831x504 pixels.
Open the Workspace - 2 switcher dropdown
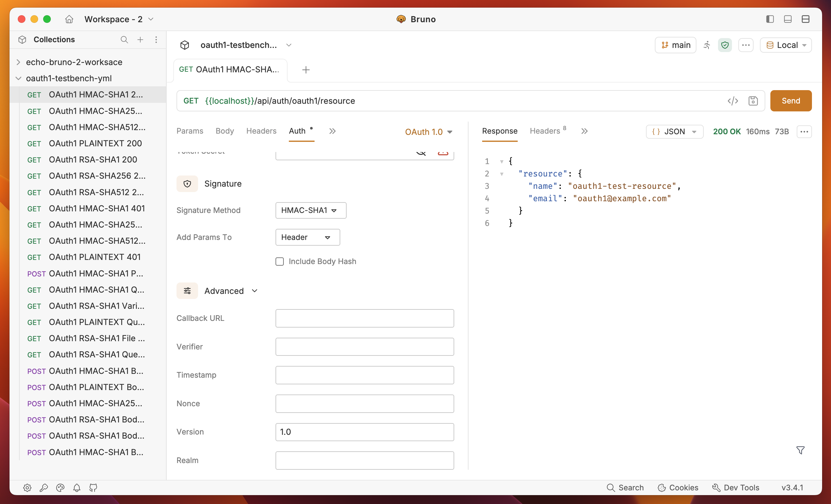[x=119, y=19]
